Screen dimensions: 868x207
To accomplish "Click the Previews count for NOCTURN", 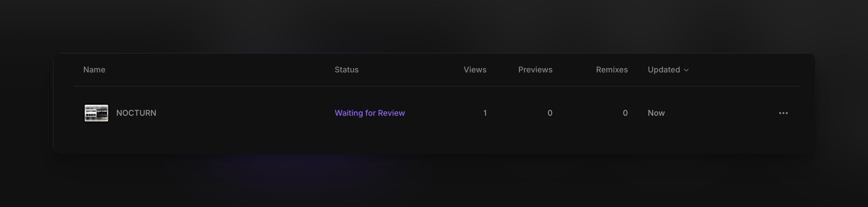I will pyautogui.click(x=550, y=113).
